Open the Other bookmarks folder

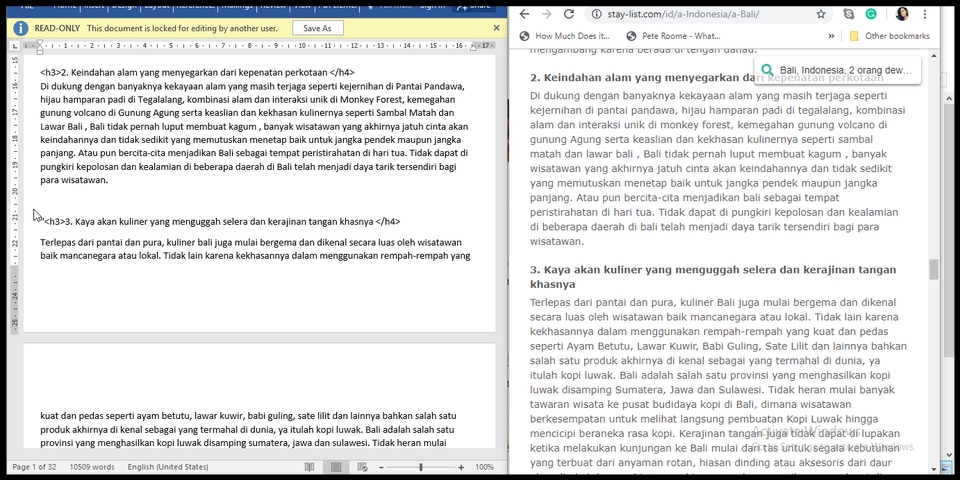(890, 36)
